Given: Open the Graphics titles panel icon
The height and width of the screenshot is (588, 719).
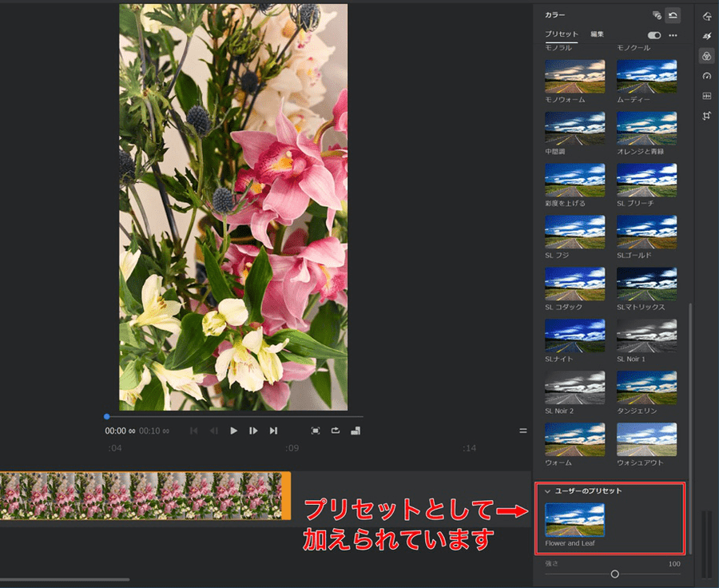Looking at the screenshot, I should (x=706, y=16).
